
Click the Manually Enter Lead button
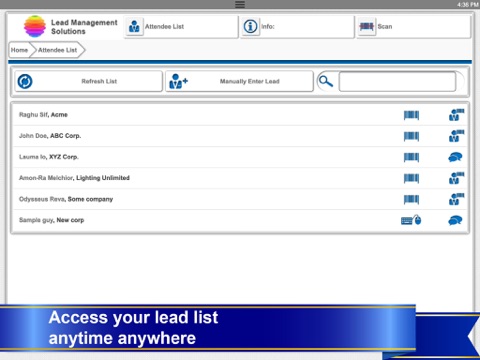(x=239, y=81)
